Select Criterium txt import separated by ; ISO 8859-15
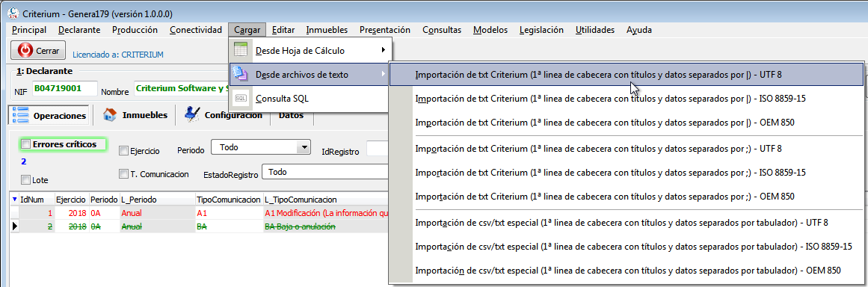The height and width of the screenshot is (287, 868). [627, 173]
